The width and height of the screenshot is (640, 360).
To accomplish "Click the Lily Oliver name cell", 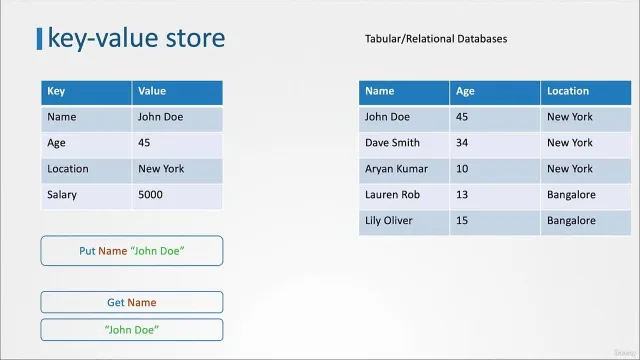I will 404,222.
